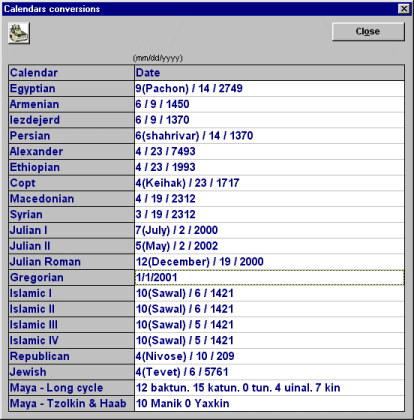Click the Copt date 4(Keihak) / 23 / 1717

269,183
